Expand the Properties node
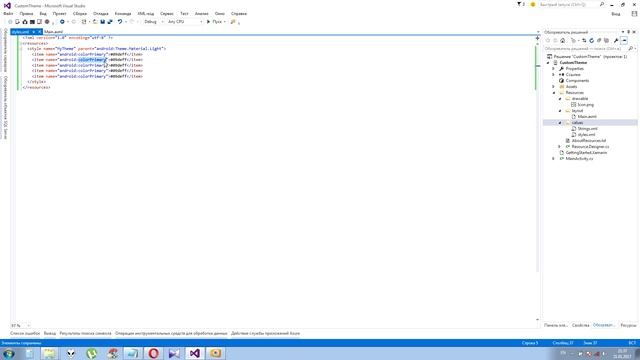Image resolution: width=640 pixels, height=360 pixels. (554, 69)
